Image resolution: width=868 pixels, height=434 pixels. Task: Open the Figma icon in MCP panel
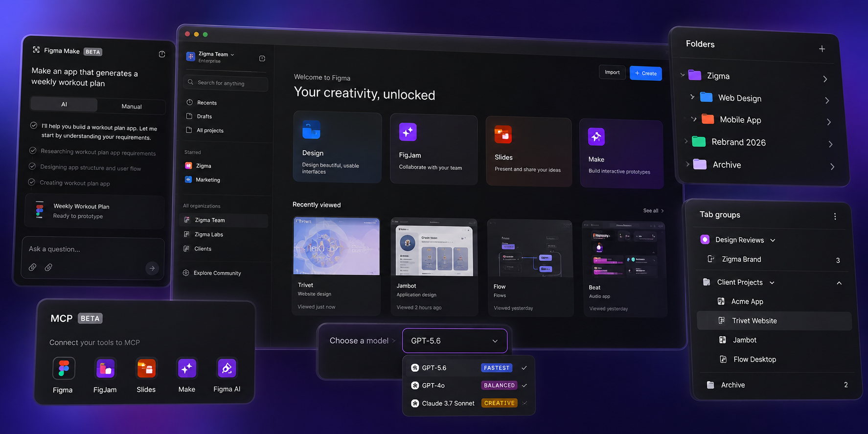pos(64,368)
